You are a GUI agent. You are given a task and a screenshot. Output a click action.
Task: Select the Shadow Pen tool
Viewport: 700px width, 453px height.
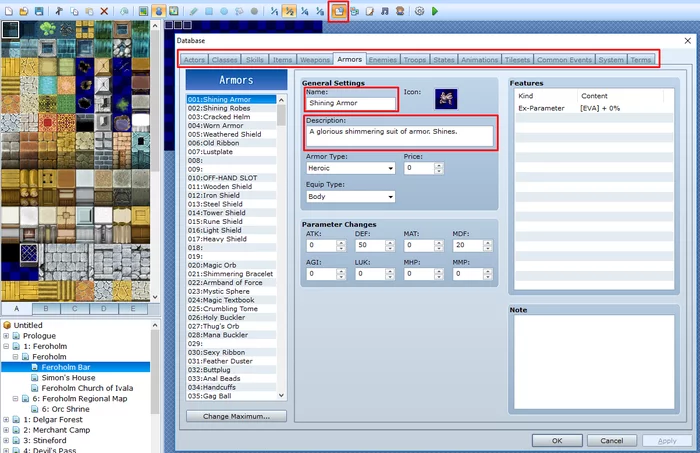254,11
